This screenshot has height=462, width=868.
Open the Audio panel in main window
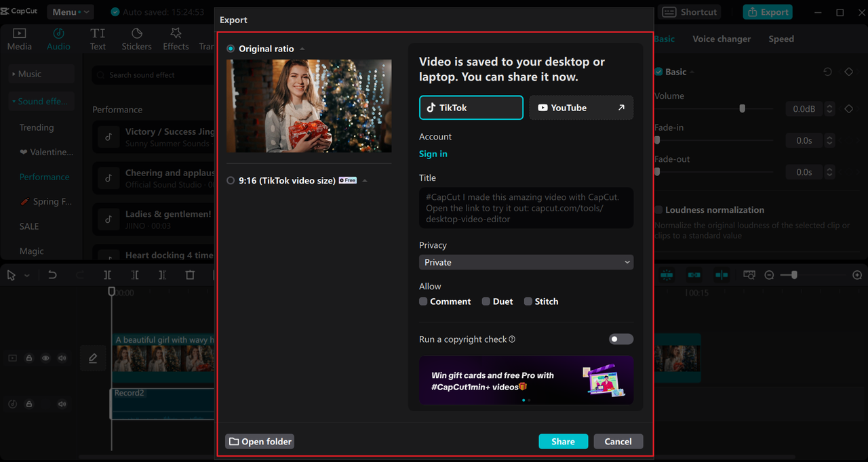click(58, 39)
